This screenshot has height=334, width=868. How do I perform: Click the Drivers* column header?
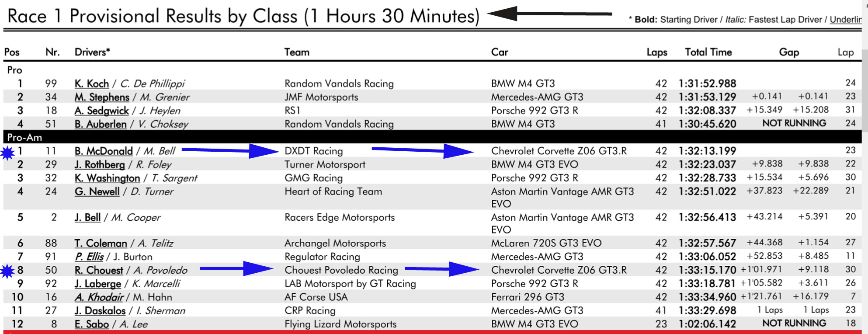point(92,52)
